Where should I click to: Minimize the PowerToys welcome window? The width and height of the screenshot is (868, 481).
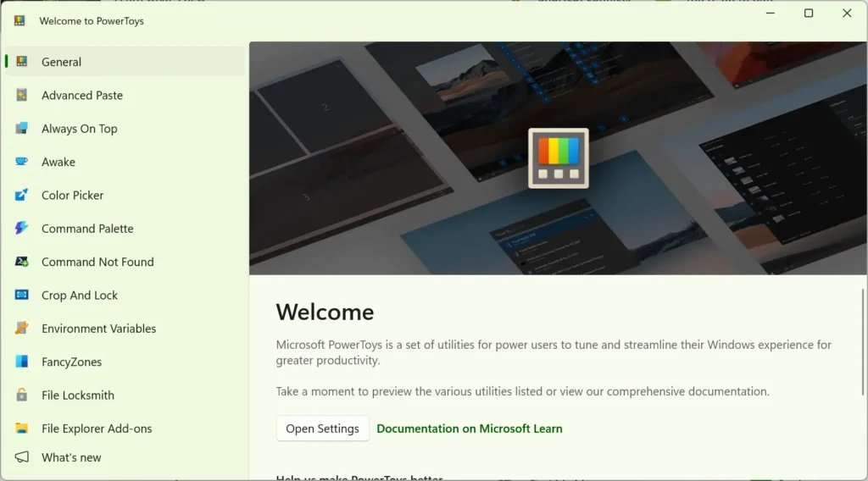pos(770,14)
